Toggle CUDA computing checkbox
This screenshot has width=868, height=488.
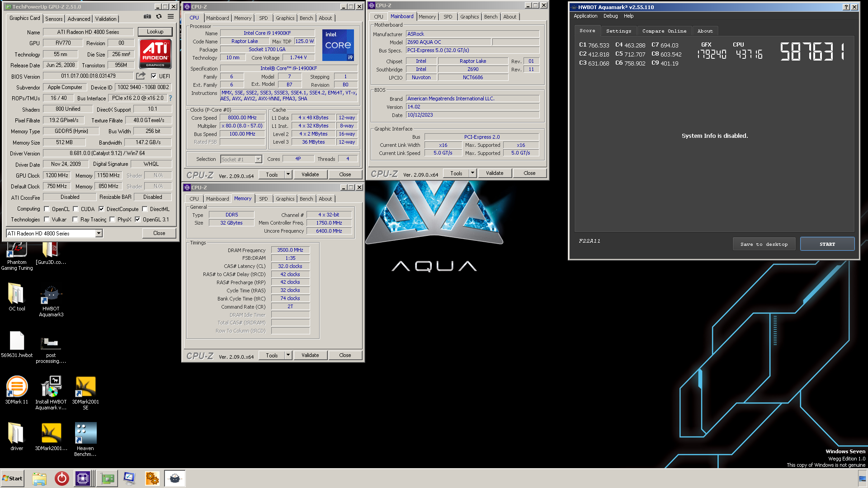75,209
